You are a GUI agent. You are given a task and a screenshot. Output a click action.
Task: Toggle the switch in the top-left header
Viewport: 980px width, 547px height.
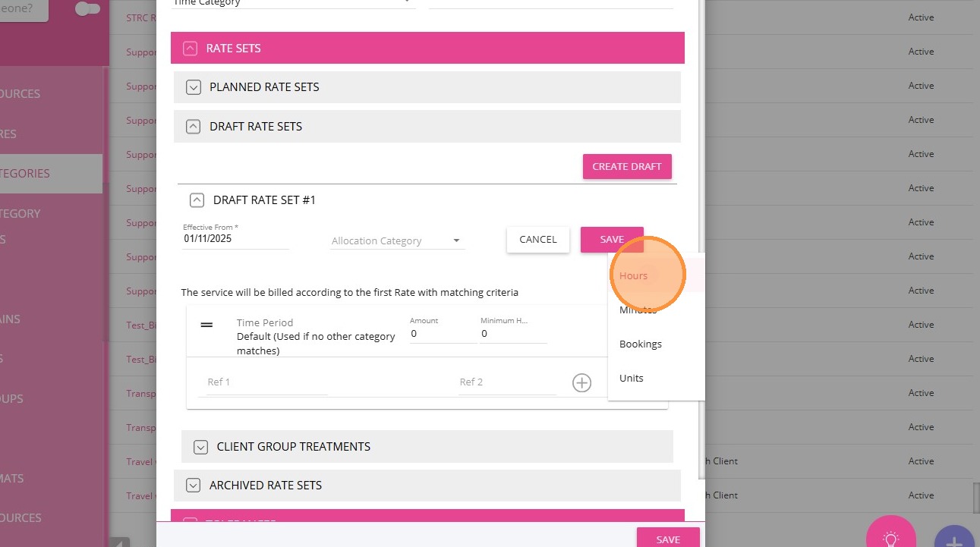[88, 9]
